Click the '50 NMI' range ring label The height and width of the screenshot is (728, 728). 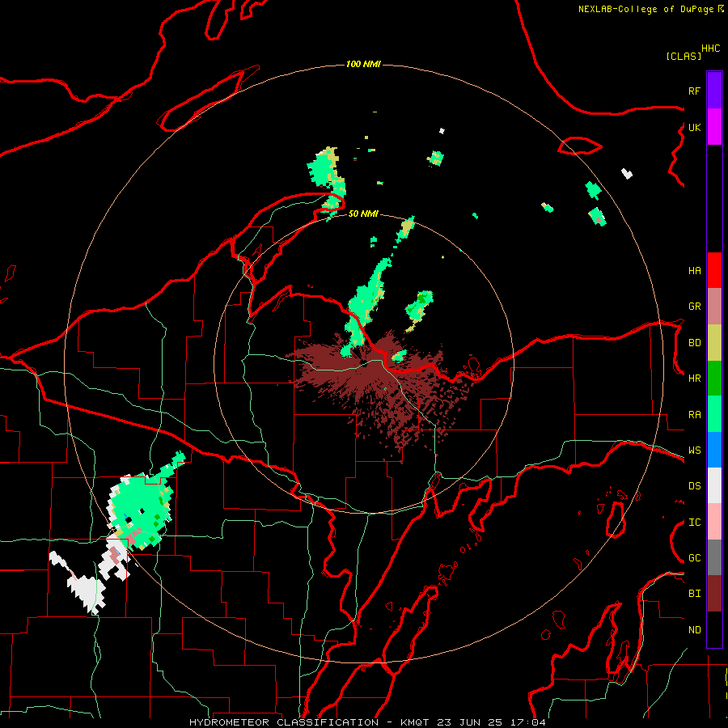[x=363, y=214]
